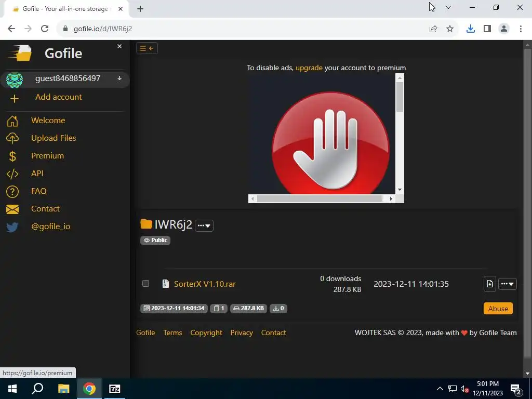Screen dimensions: 532x399
Task: Download SorterX V1.10.rar with the download icon button
Action: (489, 284)
